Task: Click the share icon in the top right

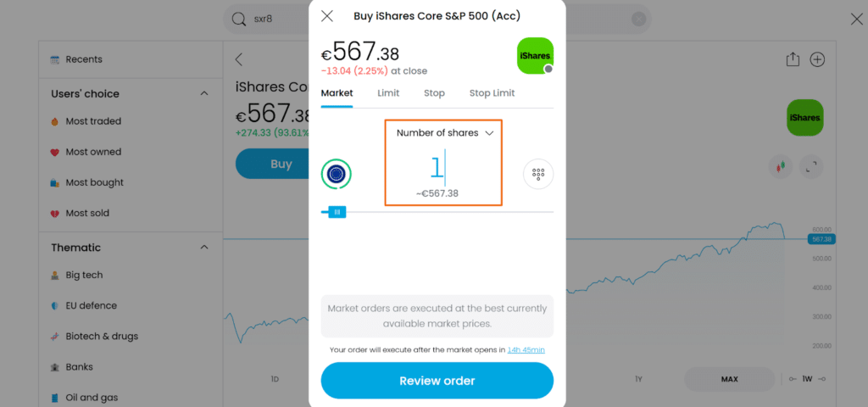Action: point(793,59)
